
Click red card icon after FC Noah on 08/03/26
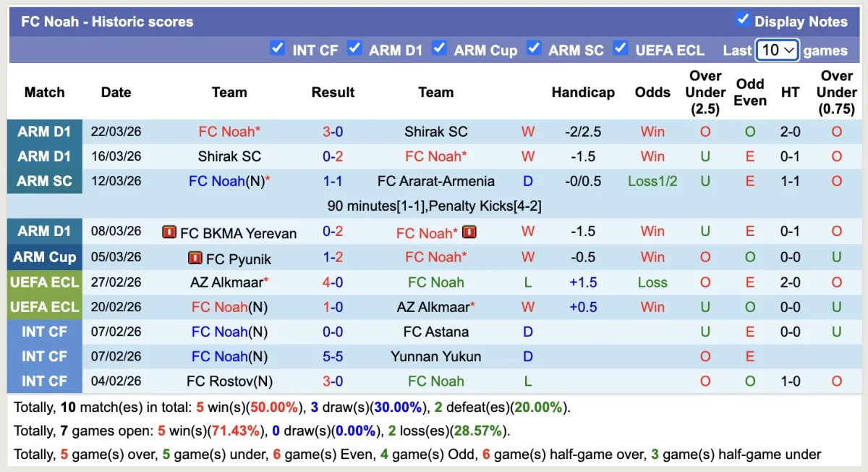(x=469, y=232)
